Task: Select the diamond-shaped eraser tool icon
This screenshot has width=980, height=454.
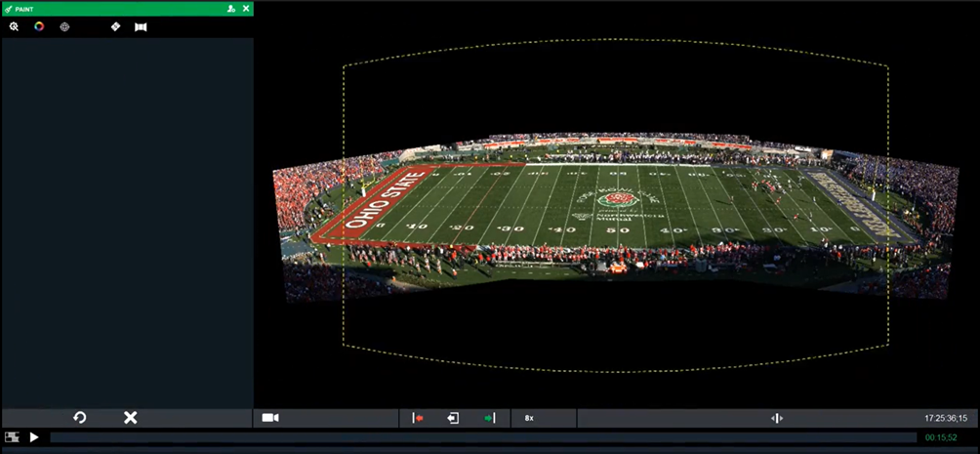Action: [x=115, y=27]
